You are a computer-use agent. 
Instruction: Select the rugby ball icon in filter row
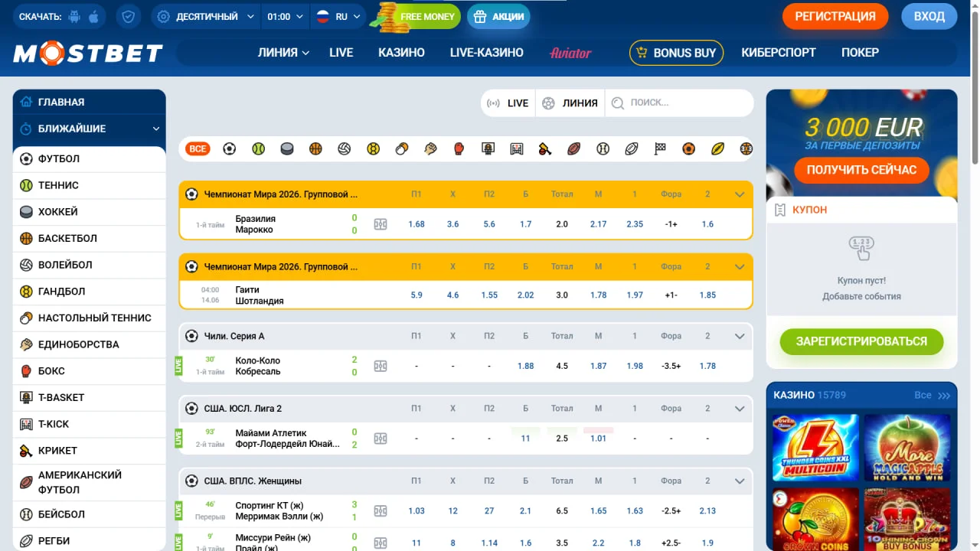coord(632,148)
